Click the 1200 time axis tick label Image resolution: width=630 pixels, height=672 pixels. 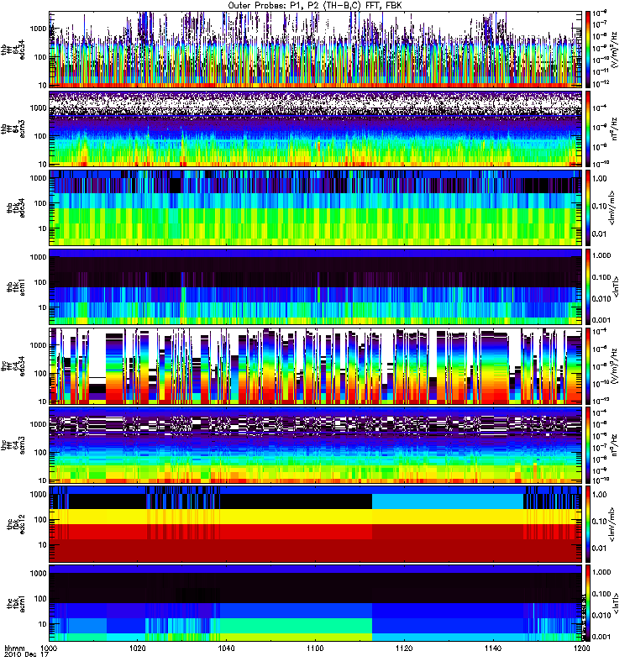[x=581, y=648]
